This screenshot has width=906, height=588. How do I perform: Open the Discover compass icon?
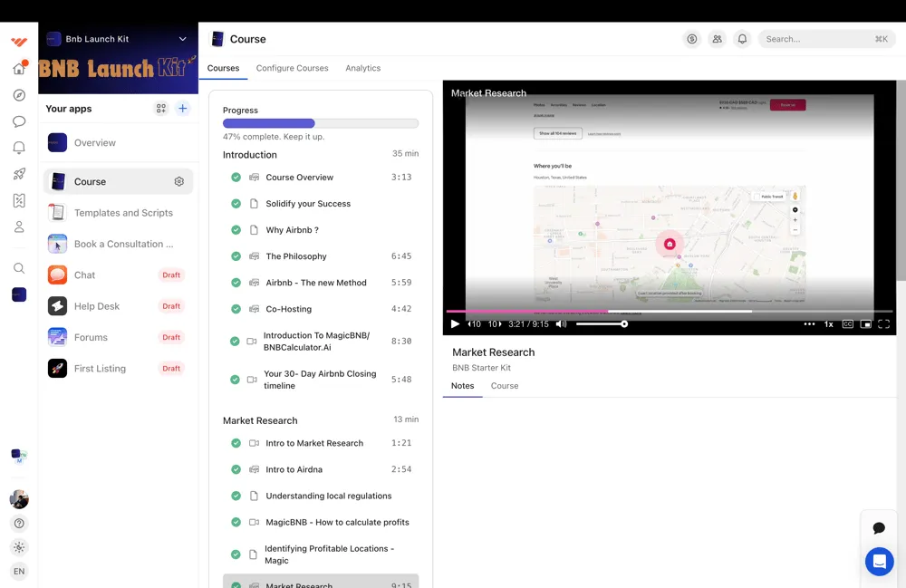tap(19, 95)
